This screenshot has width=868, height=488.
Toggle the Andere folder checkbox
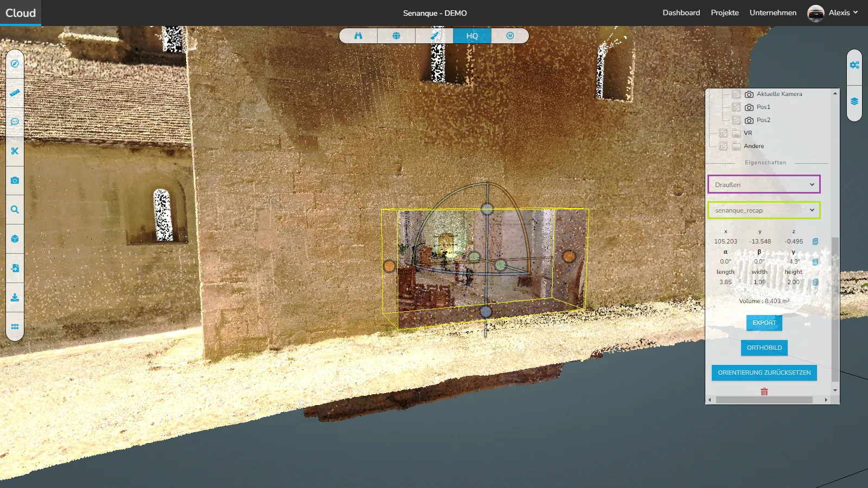pyautogui.click(x=723, y=146)
